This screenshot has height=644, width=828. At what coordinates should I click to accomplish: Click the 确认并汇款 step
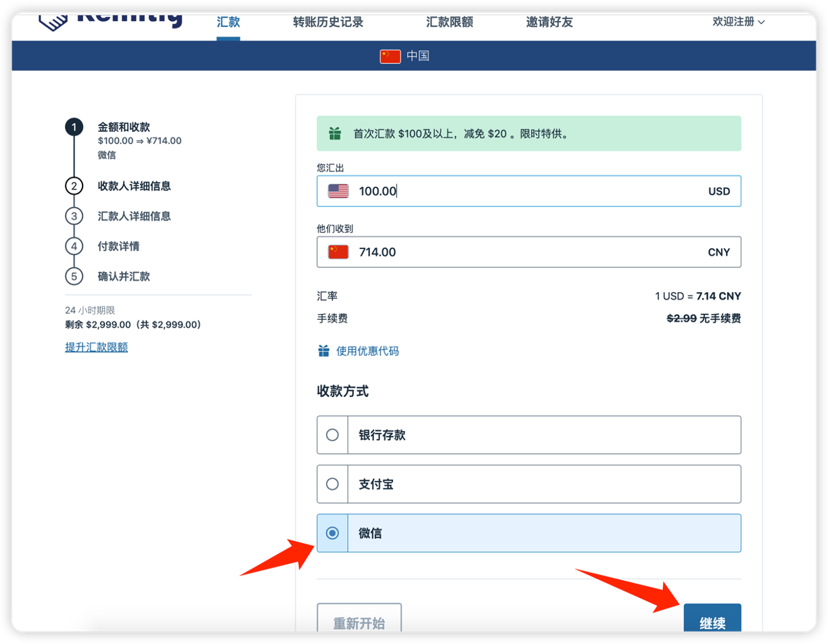(124, 276)
